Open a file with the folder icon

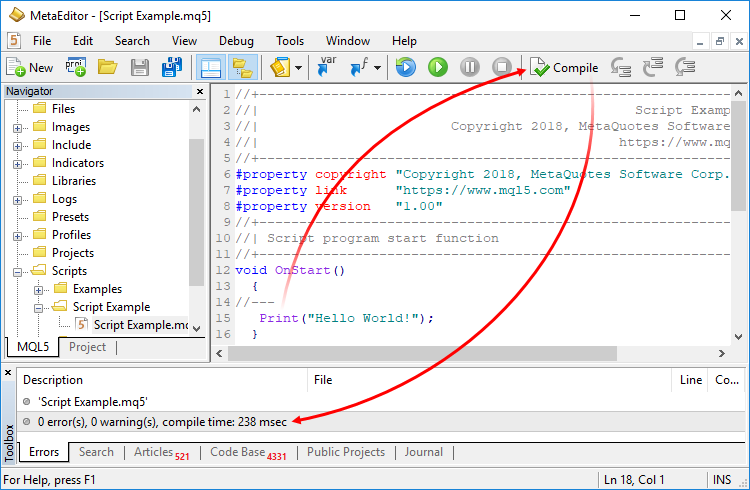click(108, 67)
